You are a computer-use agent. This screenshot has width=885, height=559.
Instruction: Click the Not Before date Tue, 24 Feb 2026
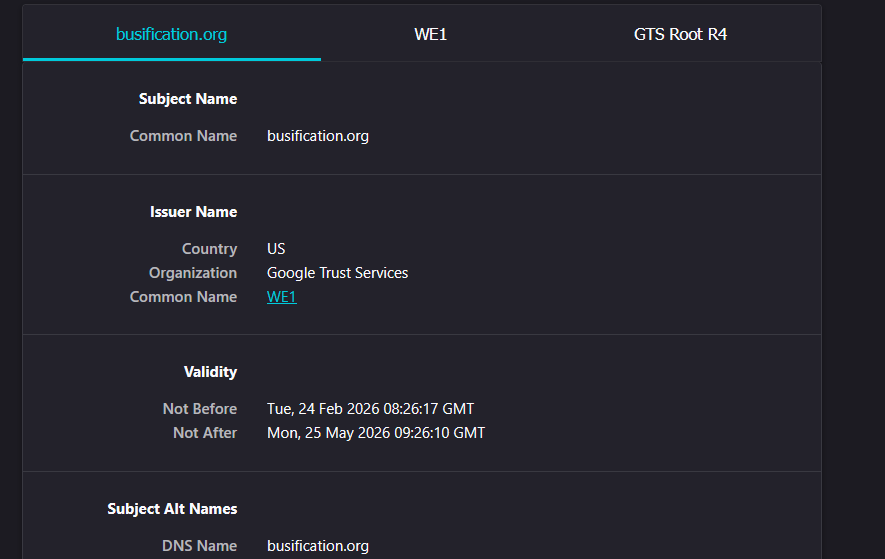(370, 409)
